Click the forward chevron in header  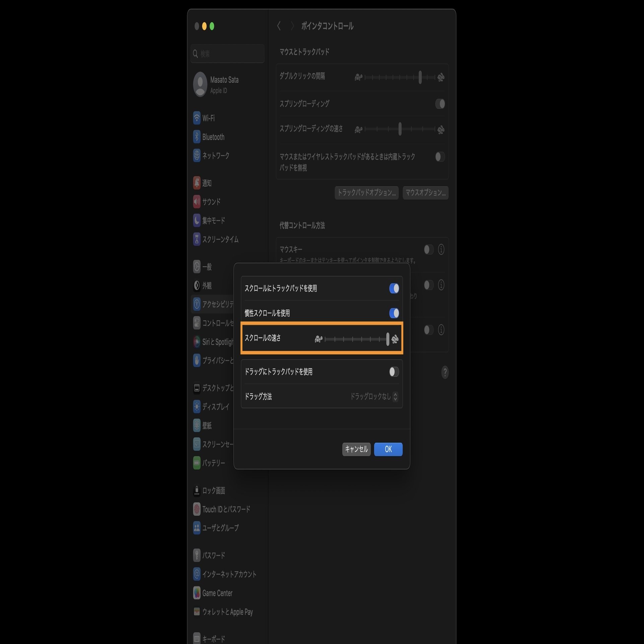pos(292,26)
